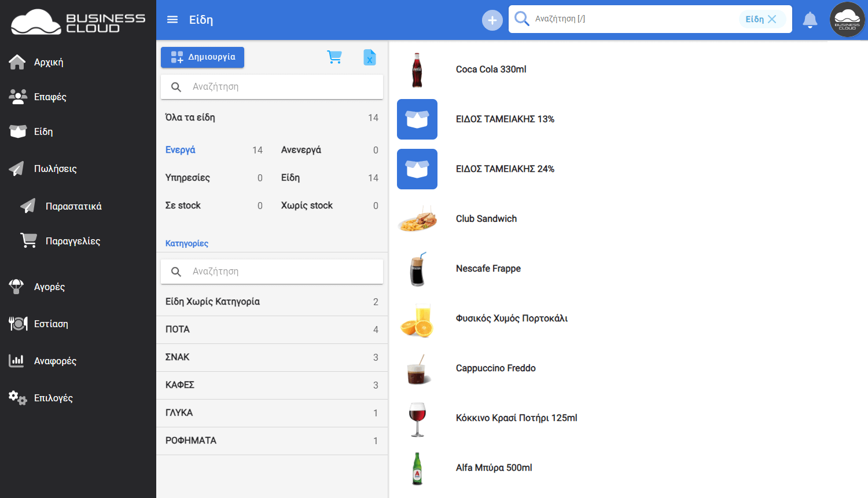The height and width of the screenshot is (498, 868).
Task: Open the Nescafe Frappe item
Action: pos(488,269)
